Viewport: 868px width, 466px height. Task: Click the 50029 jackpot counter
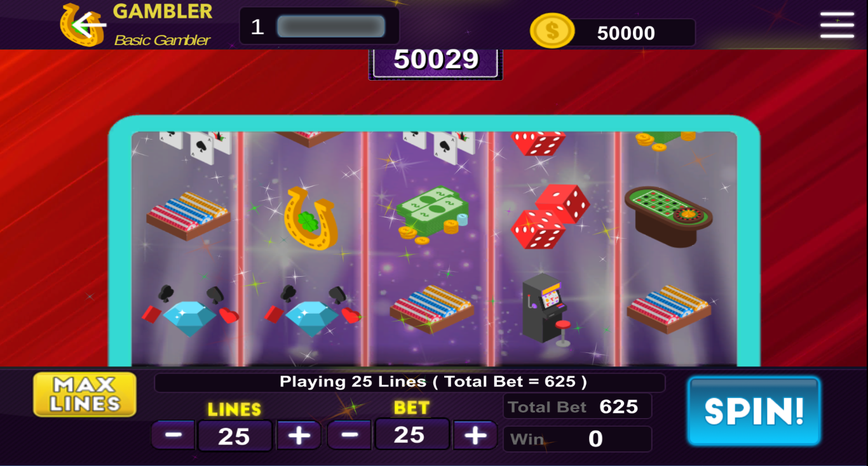[x=436, y=61]
